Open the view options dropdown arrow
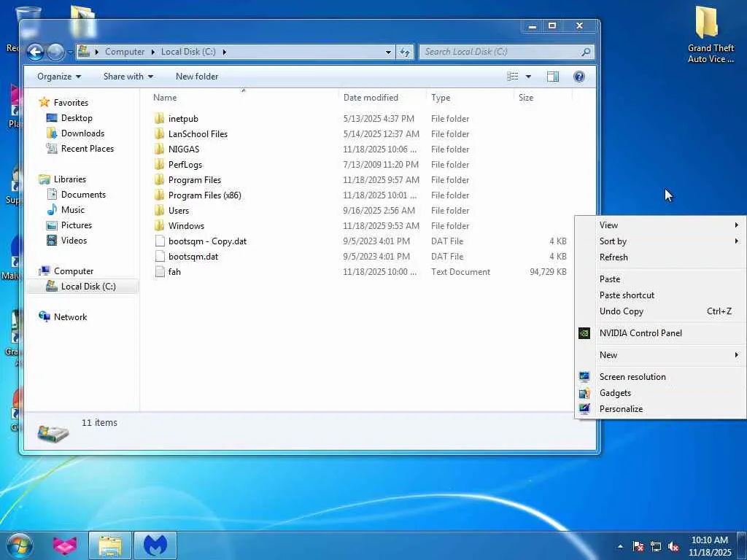This screenshot has width=747, height=560. [x=528, y=77]
